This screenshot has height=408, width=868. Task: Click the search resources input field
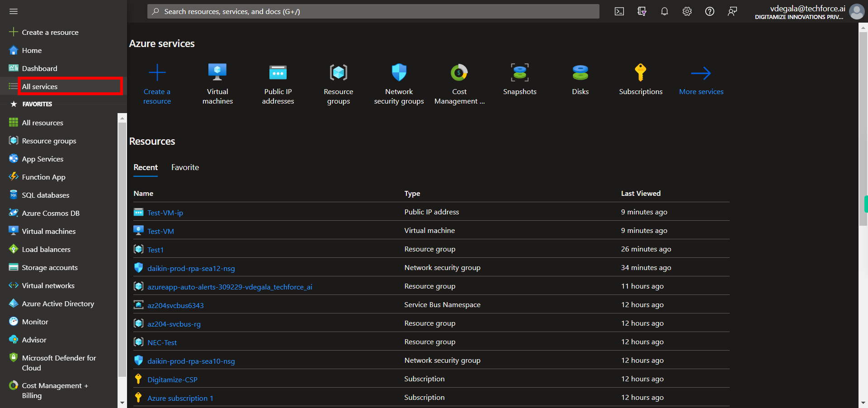(373, 11)
